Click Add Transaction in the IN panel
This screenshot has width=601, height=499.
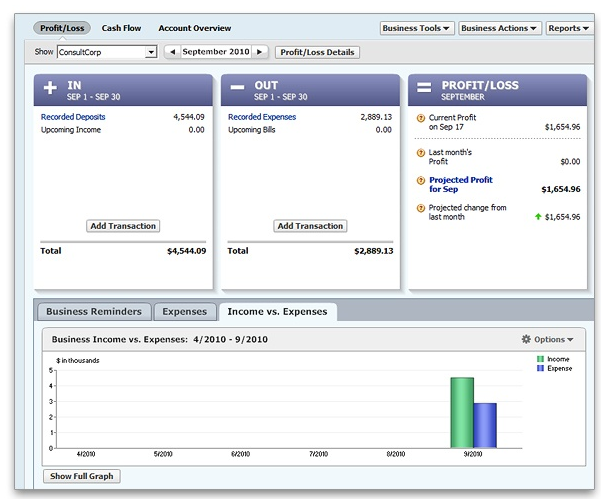click(x=123, y=226)
